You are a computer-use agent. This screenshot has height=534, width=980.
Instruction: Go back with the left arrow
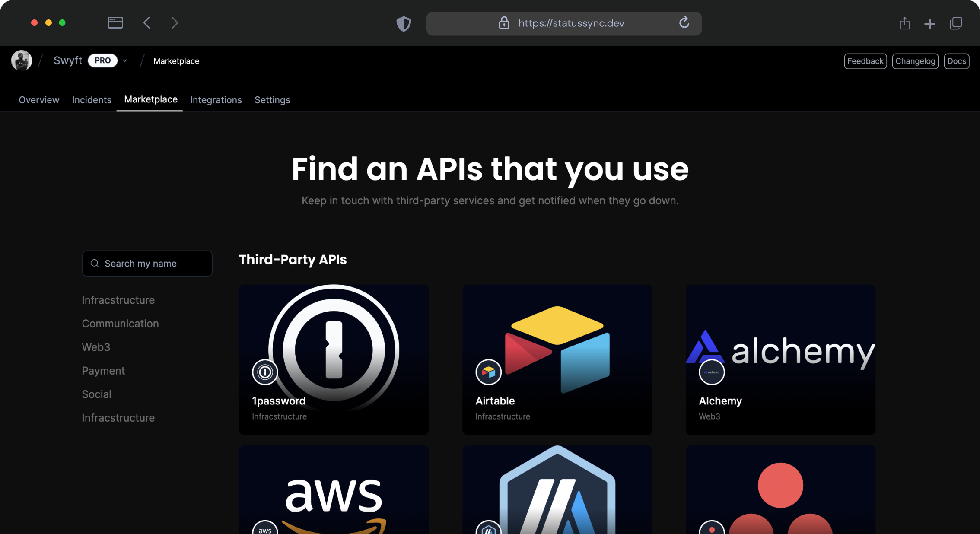click(x=147, y=23)
